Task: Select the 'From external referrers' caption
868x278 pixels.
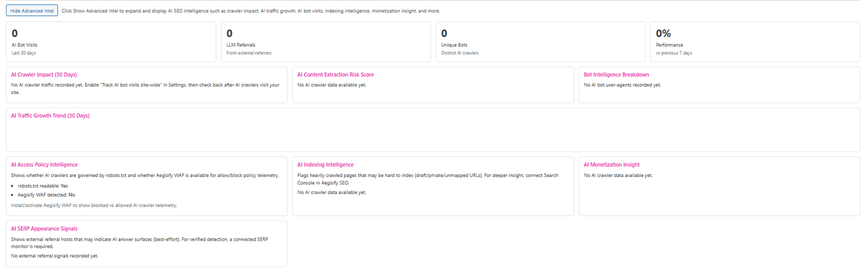Action: (249, 53)
